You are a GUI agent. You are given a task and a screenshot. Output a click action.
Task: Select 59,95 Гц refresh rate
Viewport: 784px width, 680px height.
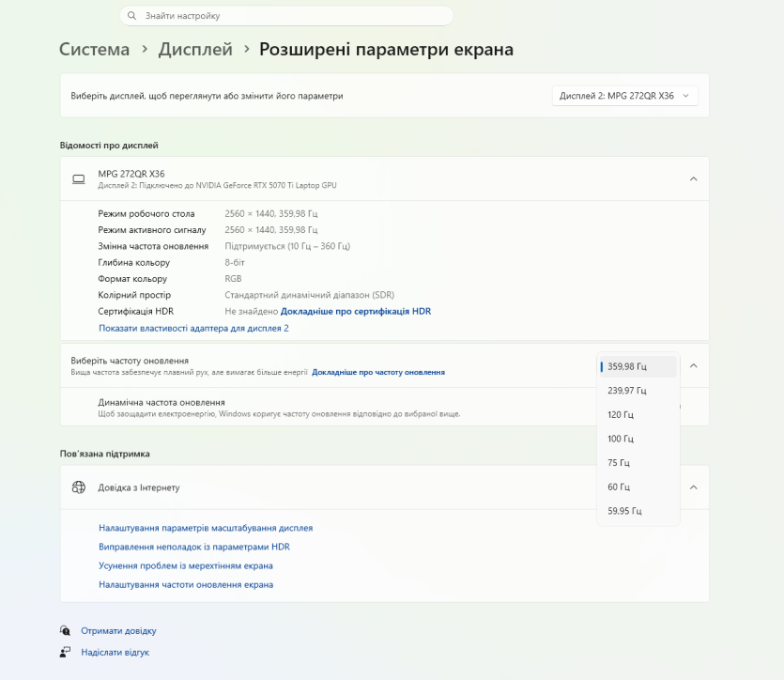click(x=638, y=511)
